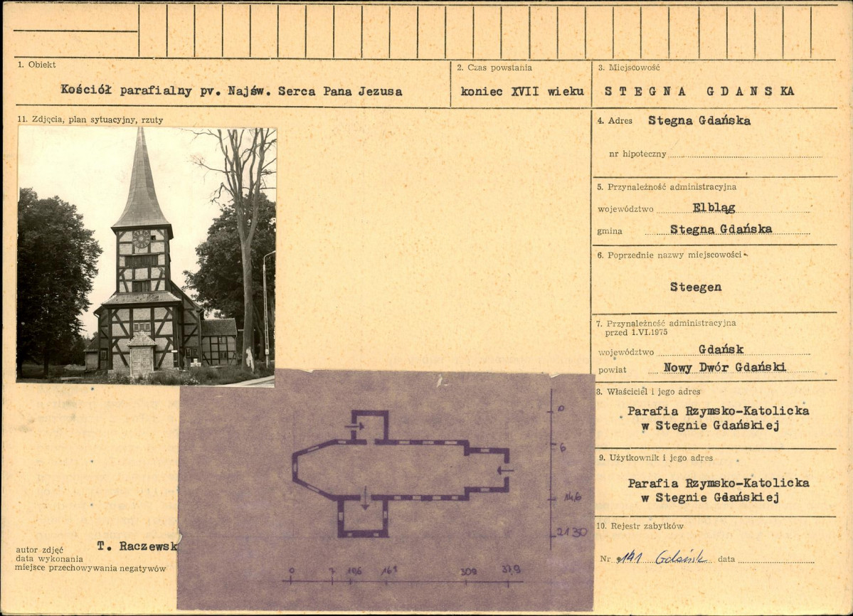The width and height of the screenshot is (853, 616).
Task: Click the scale mark '30,9' on plan
Action: click(468, 571)
